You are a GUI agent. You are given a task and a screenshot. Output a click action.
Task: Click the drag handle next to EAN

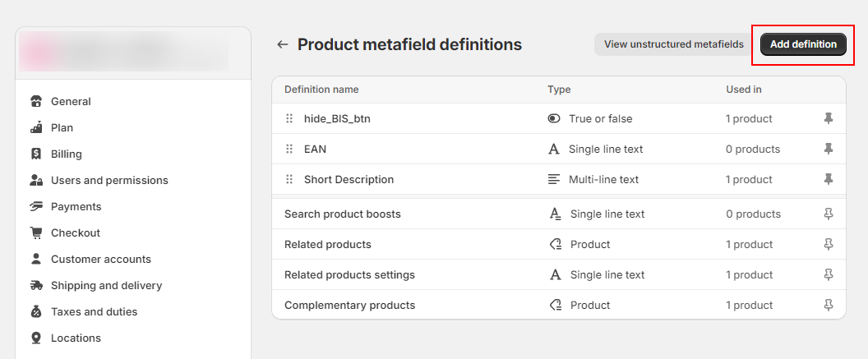(x=289, y=149)
